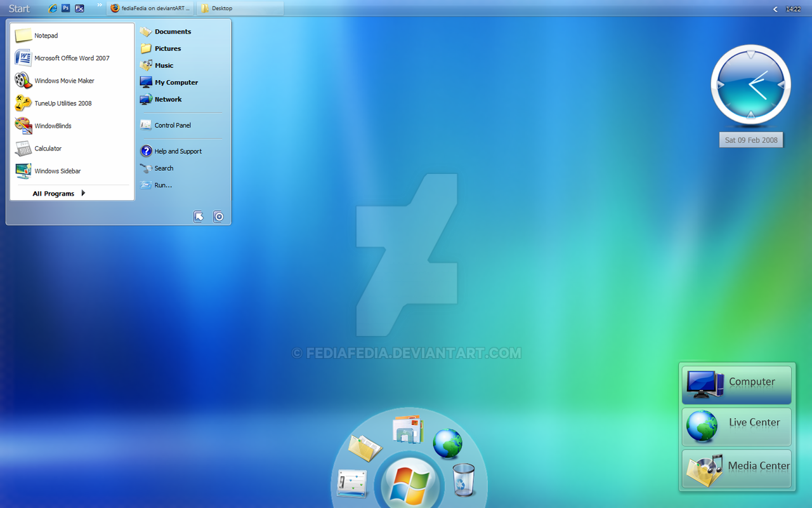
Task: Open Live Center from the desktop panel
Action: point(737,427)
